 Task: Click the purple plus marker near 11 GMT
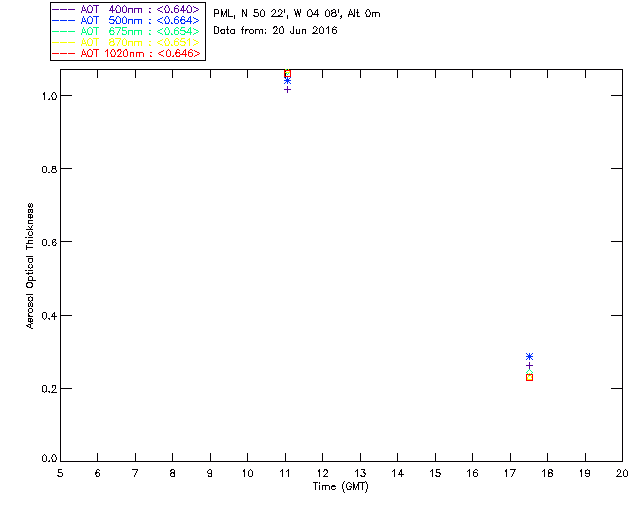pyautogui.click(x=287, y=89)
